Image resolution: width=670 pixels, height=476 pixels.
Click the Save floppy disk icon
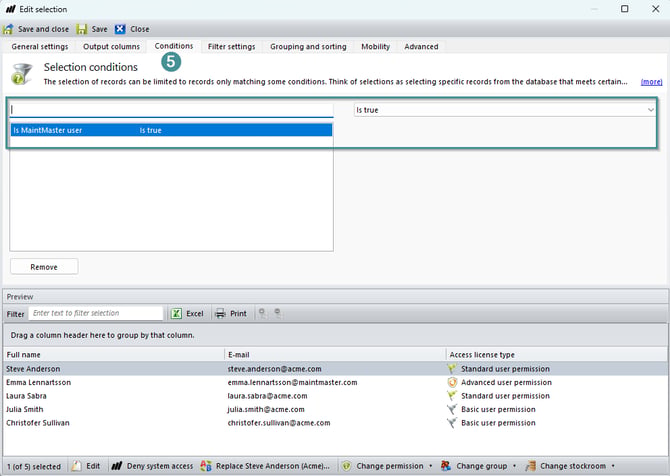[x=82, y=29]
